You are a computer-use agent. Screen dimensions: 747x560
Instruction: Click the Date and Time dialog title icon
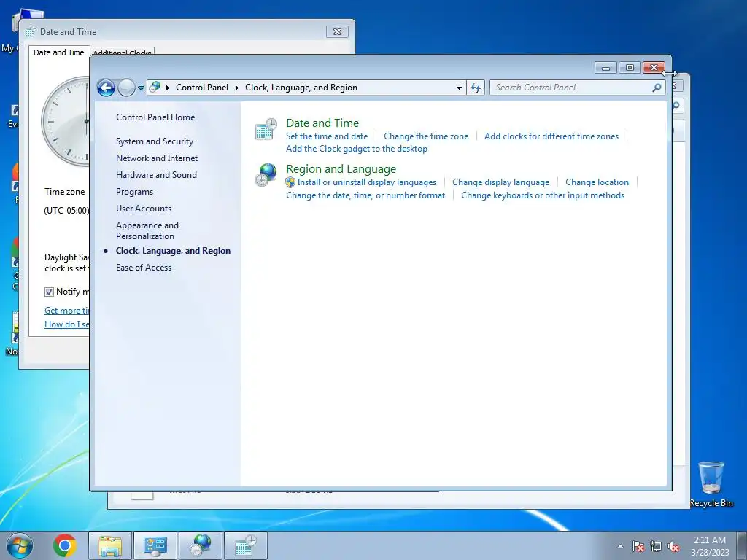point(31,32)
